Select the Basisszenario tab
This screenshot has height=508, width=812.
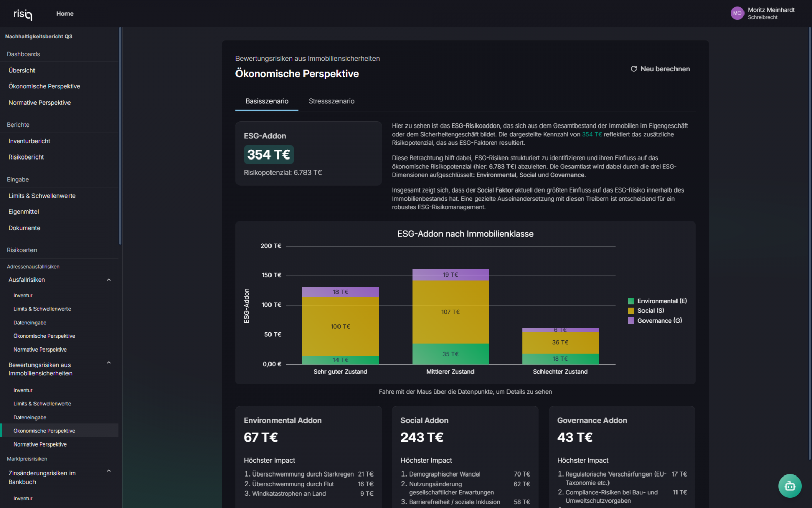[267, 101]
